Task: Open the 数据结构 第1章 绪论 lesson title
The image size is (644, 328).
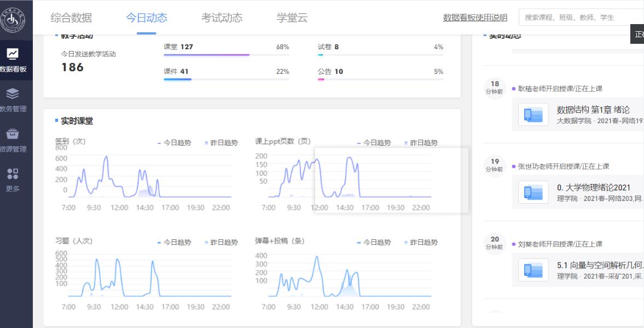Action: pyautogui.click(x=593, y=110)
